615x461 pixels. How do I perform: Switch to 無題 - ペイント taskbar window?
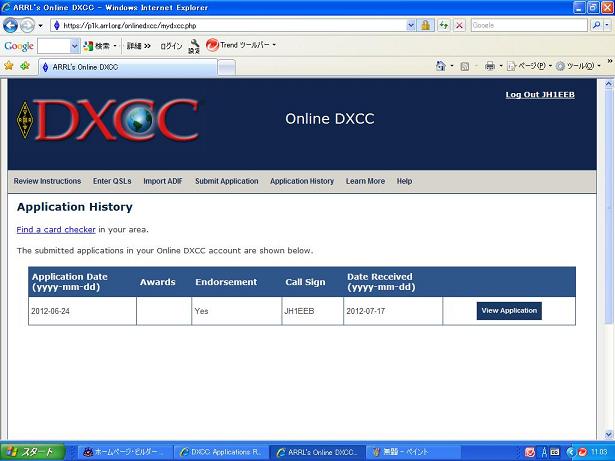coord(414,452)
